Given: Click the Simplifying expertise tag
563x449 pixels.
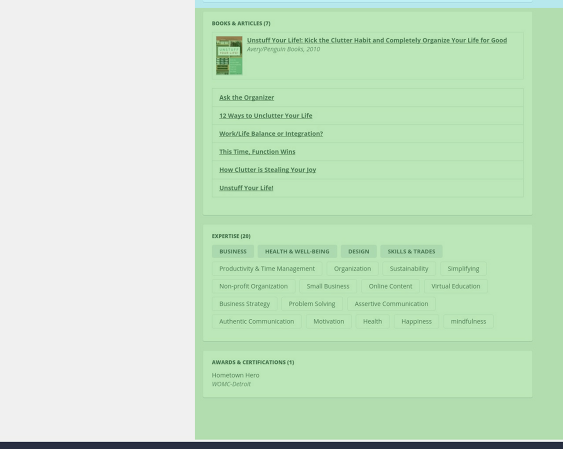Looking at the screenshot, I should 463,268.
